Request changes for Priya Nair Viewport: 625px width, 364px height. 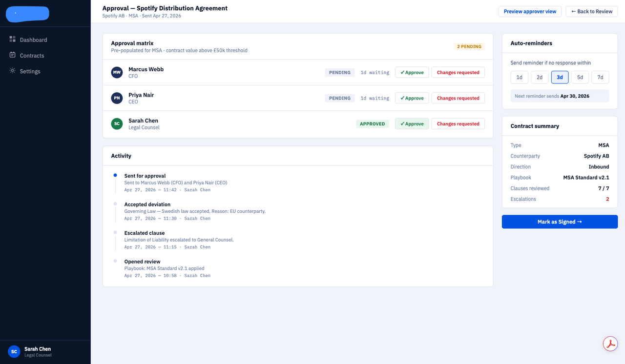pyautogui.click(x=458, y=98)
